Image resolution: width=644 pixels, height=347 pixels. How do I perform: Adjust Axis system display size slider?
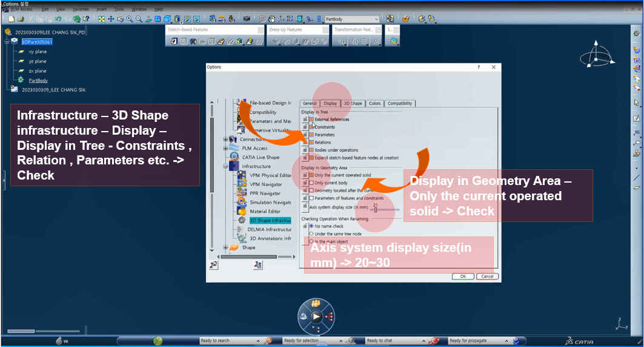tap(376, 210)
